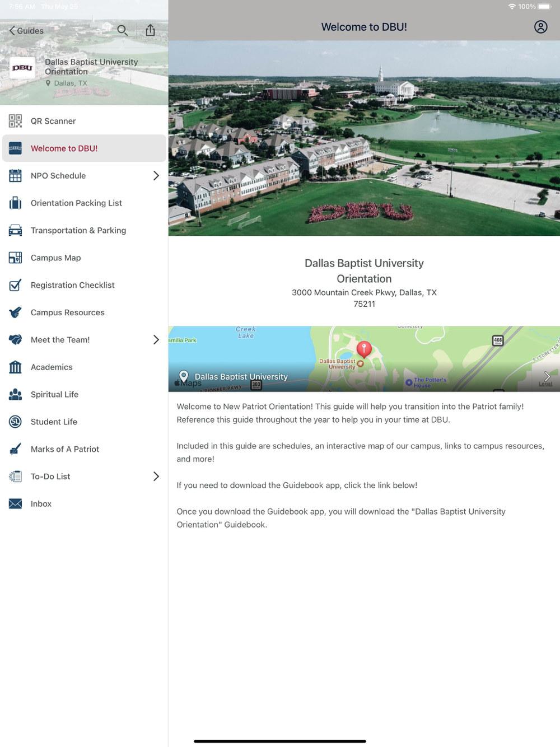The height and width of the screenshot is (747, 560).
Task: Tap the Legal link on map
Action: click(x=545, y=384)
